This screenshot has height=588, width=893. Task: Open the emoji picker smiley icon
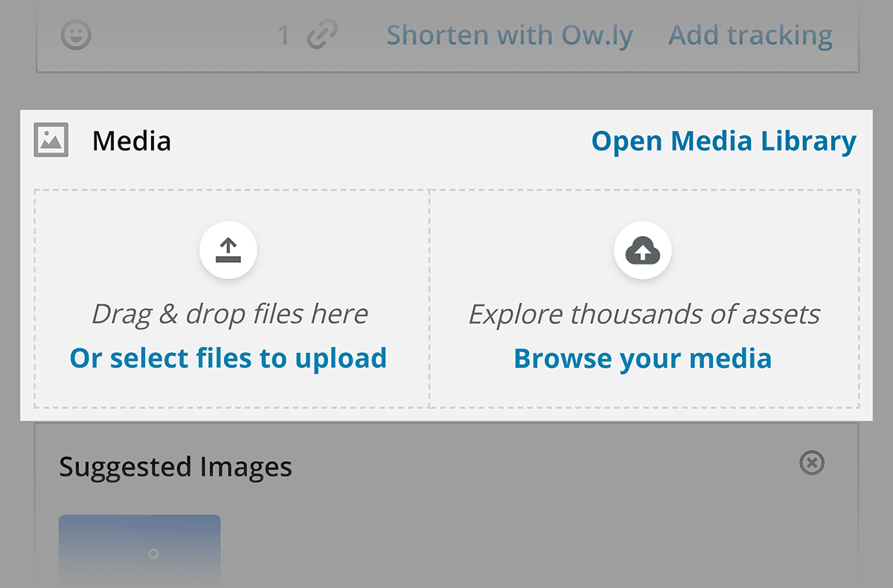click(x=75, y=35)
